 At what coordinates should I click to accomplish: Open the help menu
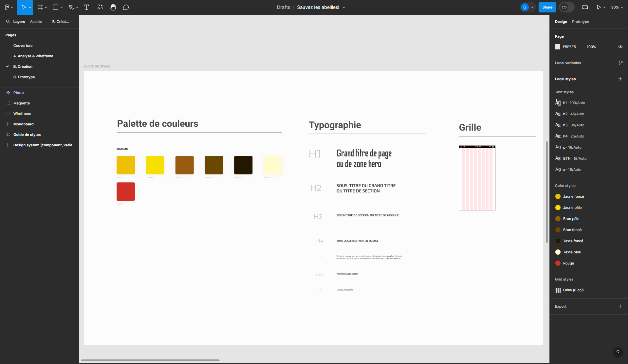pyautogui.click(x=618, y=353)
